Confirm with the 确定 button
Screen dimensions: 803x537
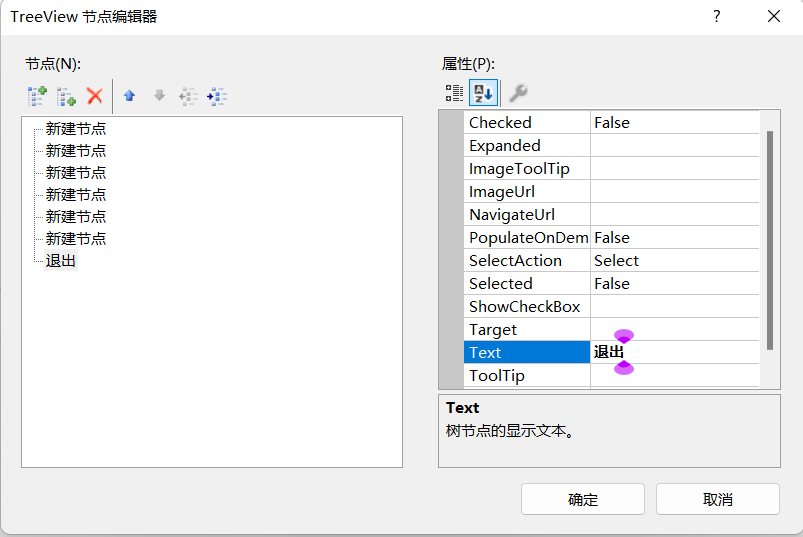tap(583, 499)
